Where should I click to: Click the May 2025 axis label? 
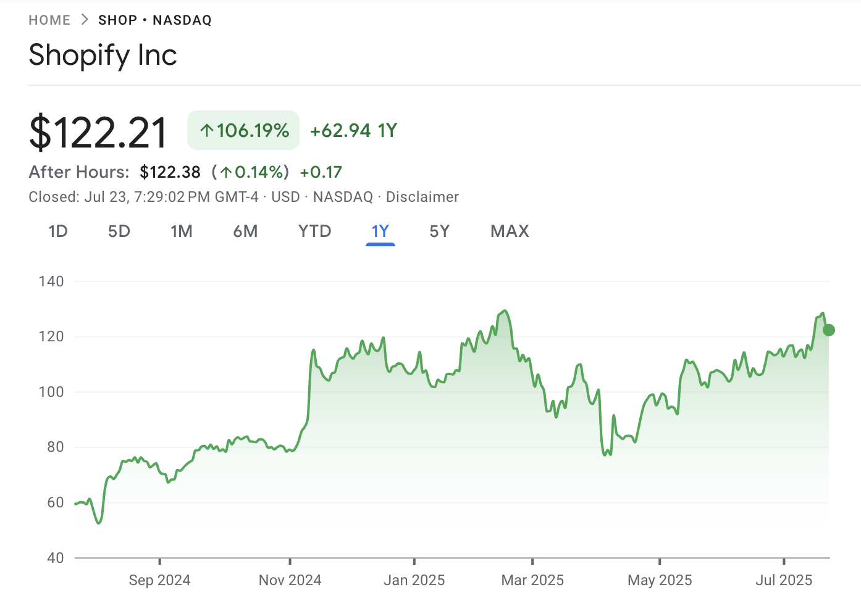pos(660,580)
